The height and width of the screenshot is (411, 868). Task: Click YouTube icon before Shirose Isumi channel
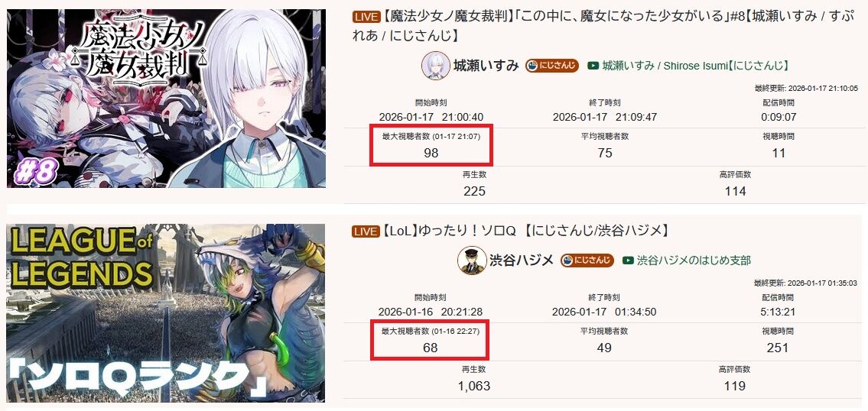tap(593, 66)
